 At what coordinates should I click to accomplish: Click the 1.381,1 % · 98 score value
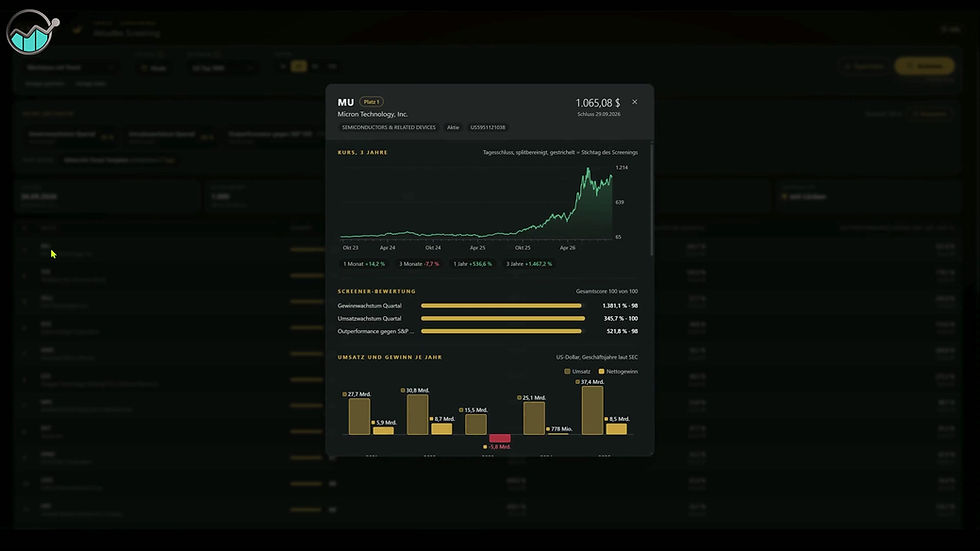620,306
